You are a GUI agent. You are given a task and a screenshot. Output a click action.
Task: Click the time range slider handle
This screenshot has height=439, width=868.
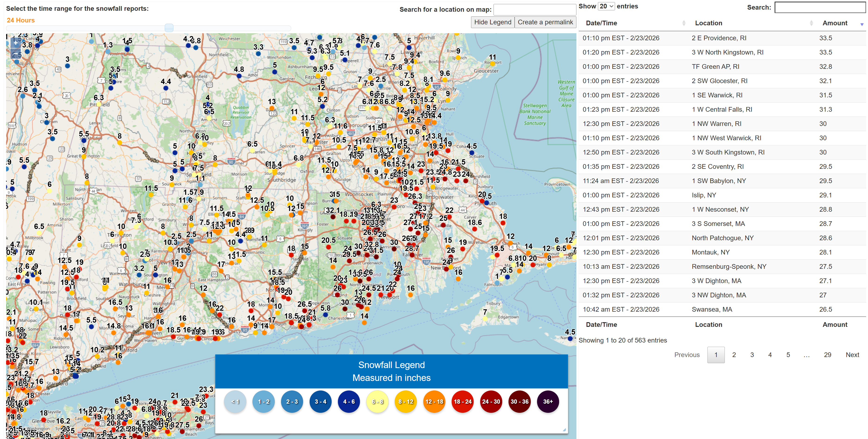pyautogui.click(x=169, y=28)
